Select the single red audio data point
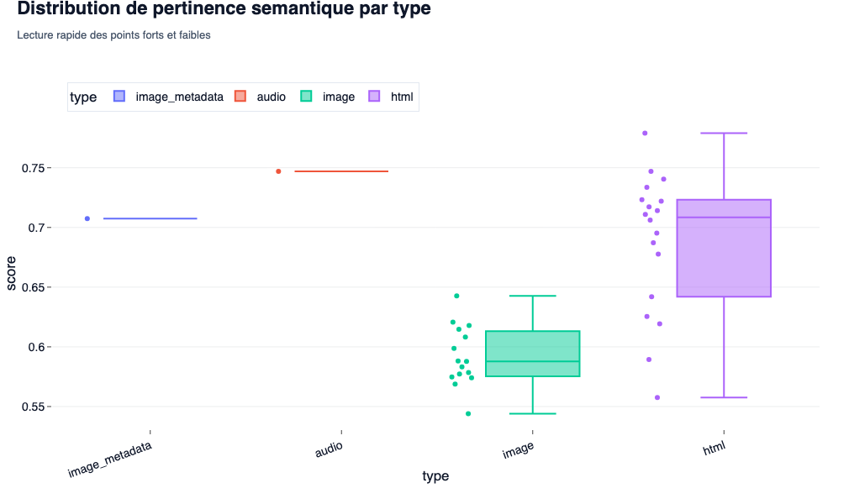The image size is (849, 504). pyautogui.click(x=278, y=171)
